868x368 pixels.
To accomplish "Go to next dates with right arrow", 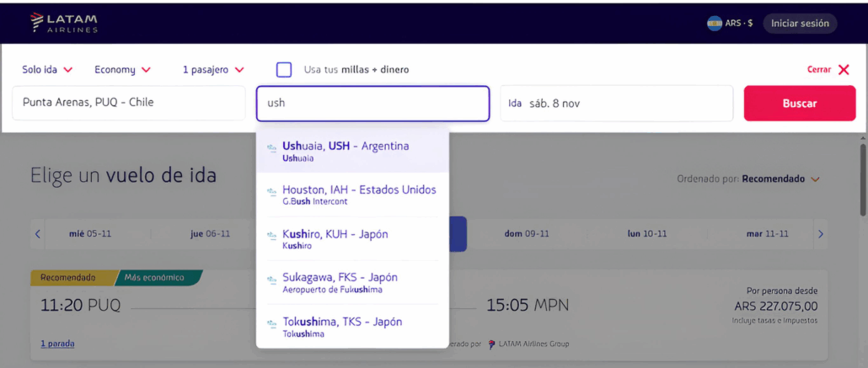I will (821, 234).
